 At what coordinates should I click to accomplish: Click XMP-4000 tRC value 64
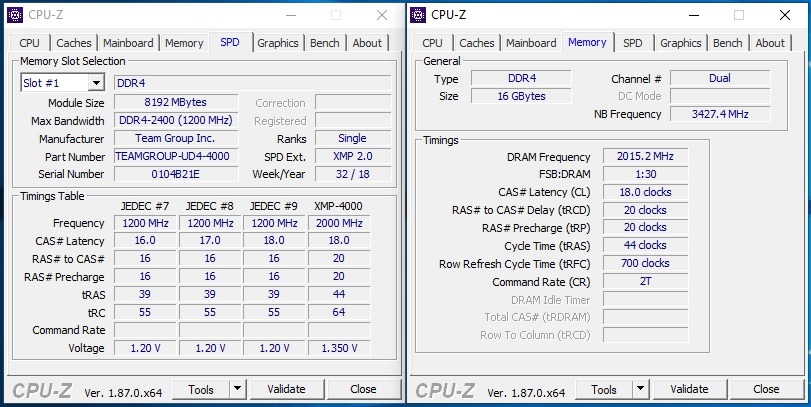pos(339,312)
